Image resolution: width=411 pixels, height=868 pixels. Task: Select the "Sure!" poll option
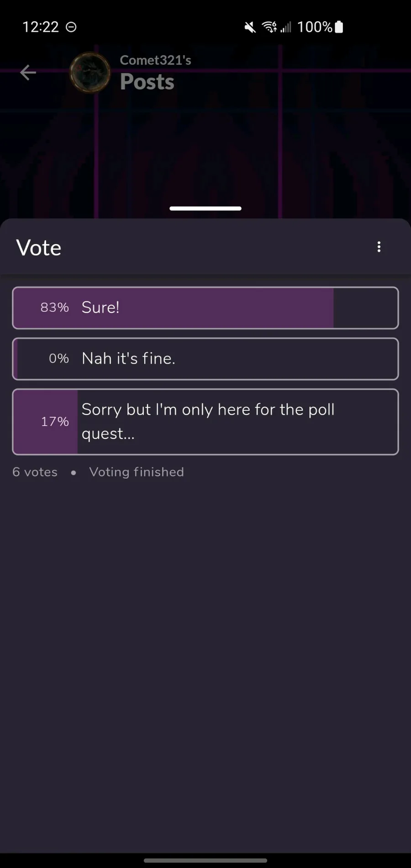click(205, 308)
